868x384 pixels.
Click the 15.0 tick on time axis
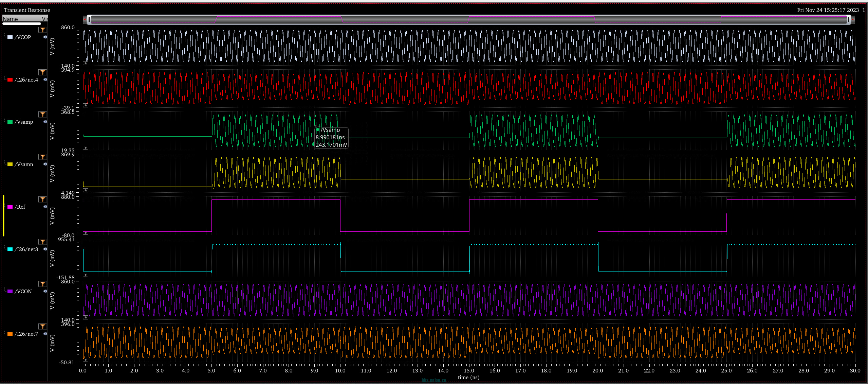469,371
